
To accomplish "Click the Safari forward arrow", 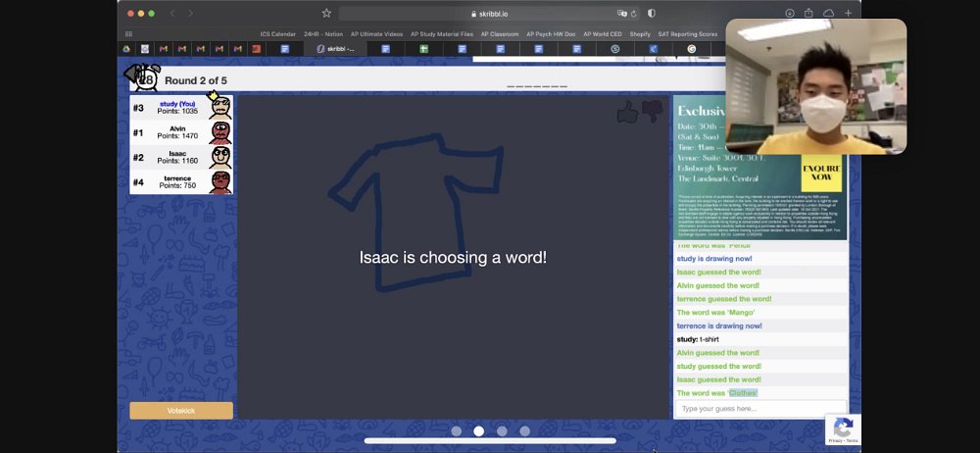I will [191, 13].
